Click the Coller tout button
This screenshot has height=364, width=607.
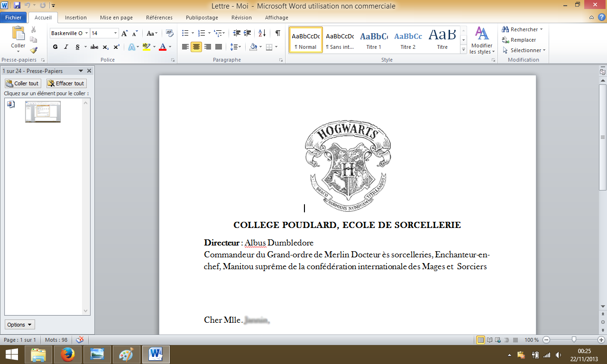[x=23, y=83]
